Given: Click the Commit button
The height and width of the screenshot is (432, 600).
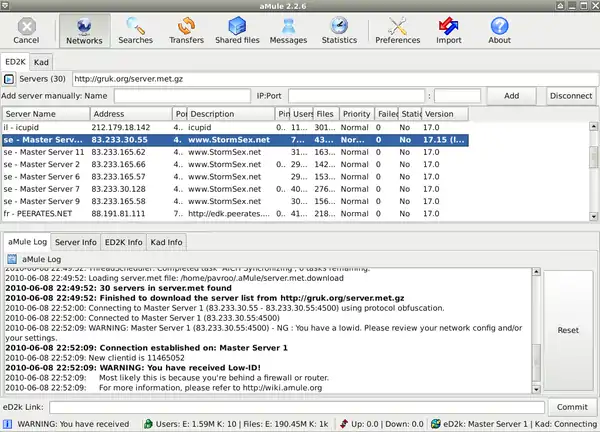Looking at the screenshot, I should coord(571,407).
